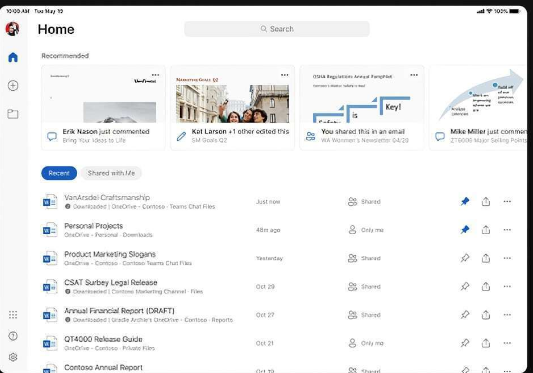Viewport: 533px width, 373px height.
Task: Open more options on Marketing Goals card
Action: click(x=285, y=75)
